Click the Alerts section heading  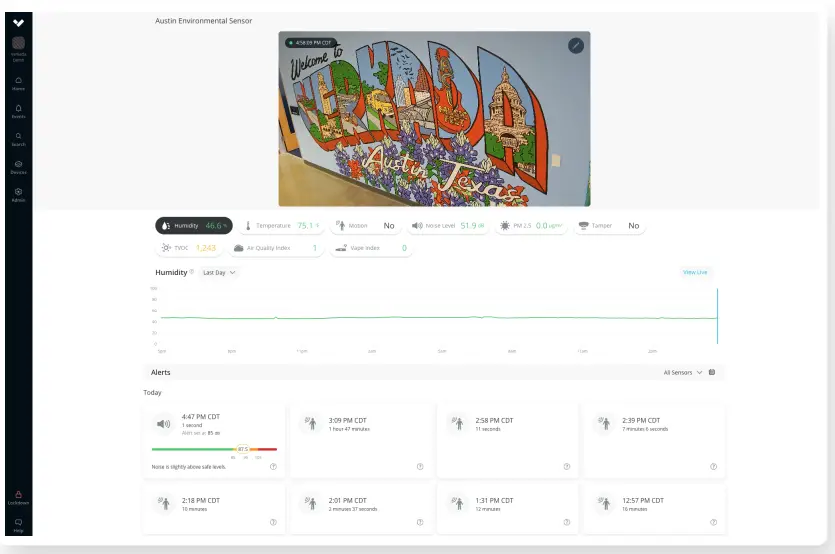(x=160, y=372)
